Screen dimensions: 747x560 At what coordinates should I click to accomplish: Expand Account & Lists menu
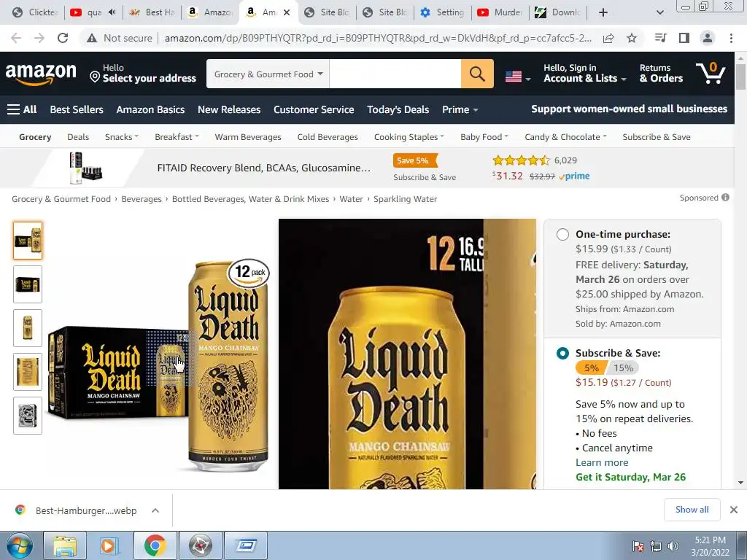(584, 74)
